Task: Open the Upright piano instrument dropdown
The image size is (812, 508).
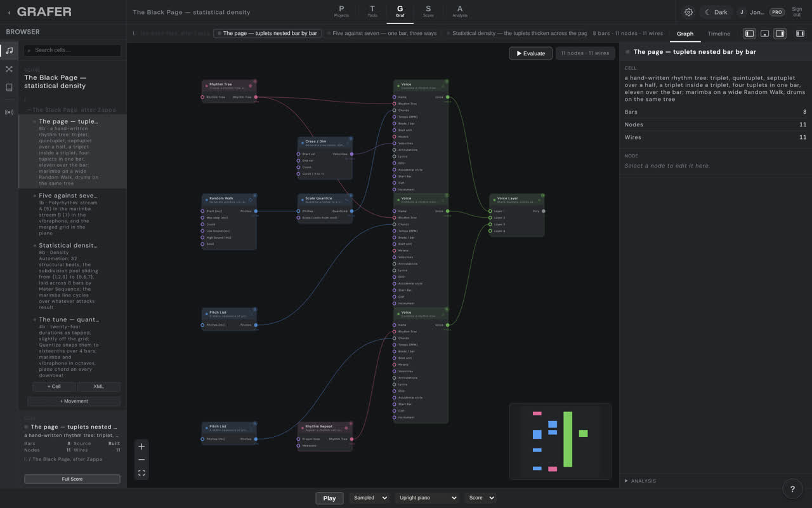Action: click(428, 498)
